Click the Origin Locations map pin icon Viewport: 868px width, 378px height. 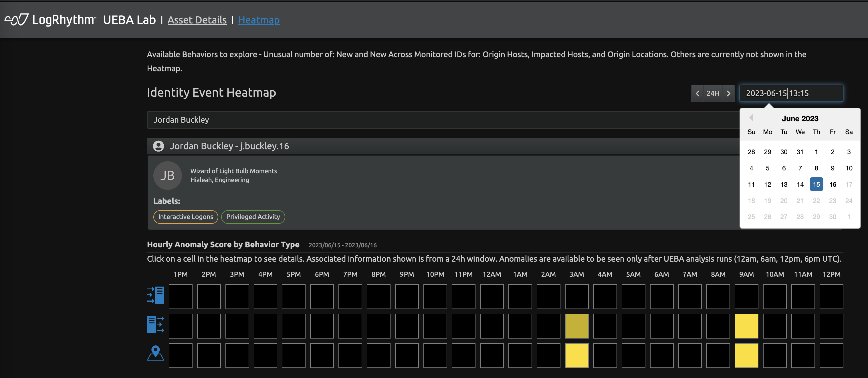[x=156, y=353]
